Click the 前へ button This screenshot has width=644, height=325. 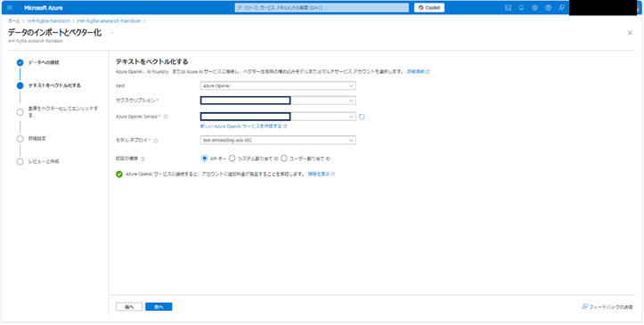click(x=129, y=306)
